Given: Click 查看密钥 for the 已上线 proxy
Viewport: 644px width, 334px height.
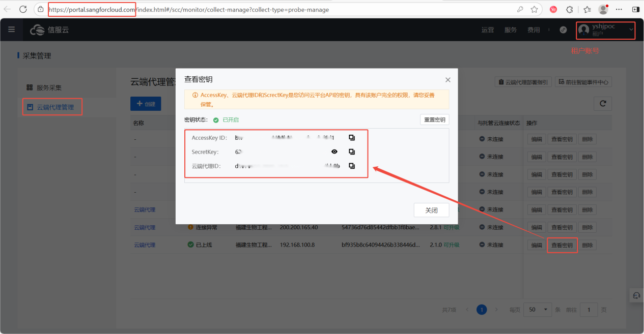Looking at the screenshot, I should [562, 245].
